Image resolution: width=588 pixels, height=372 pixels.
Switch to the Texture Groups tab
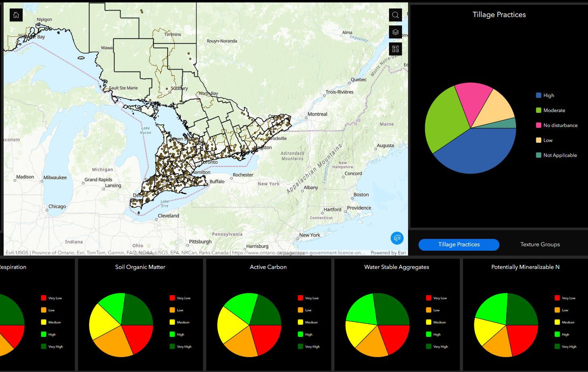click(x=540, y=244)
